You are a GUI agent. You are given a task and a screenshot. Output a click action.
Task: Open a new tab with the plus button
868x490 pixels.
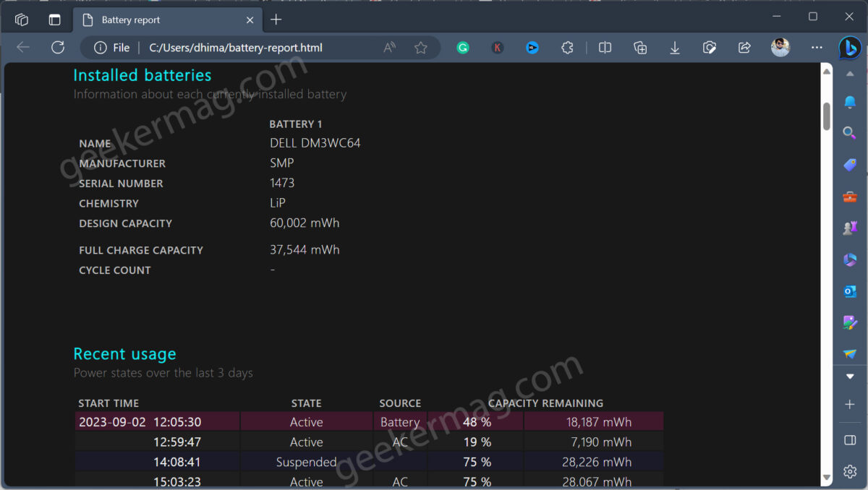coord(276,20)
